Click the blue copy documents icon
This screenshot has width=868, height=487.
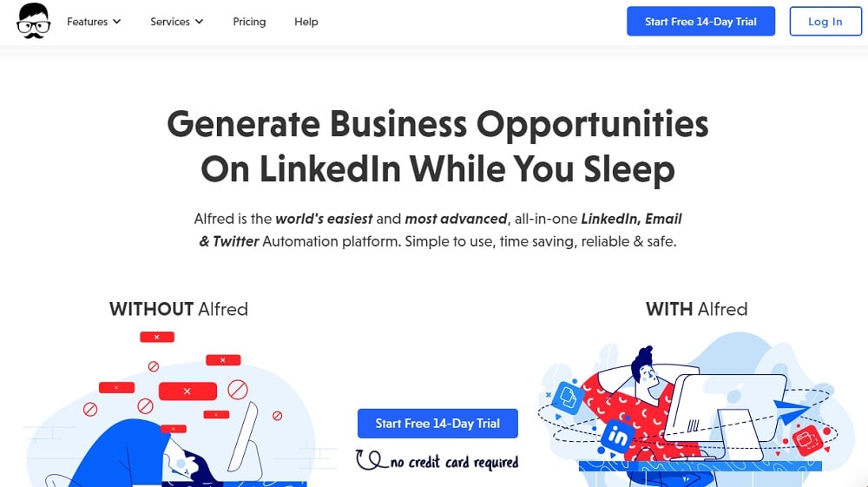(569, 397)
